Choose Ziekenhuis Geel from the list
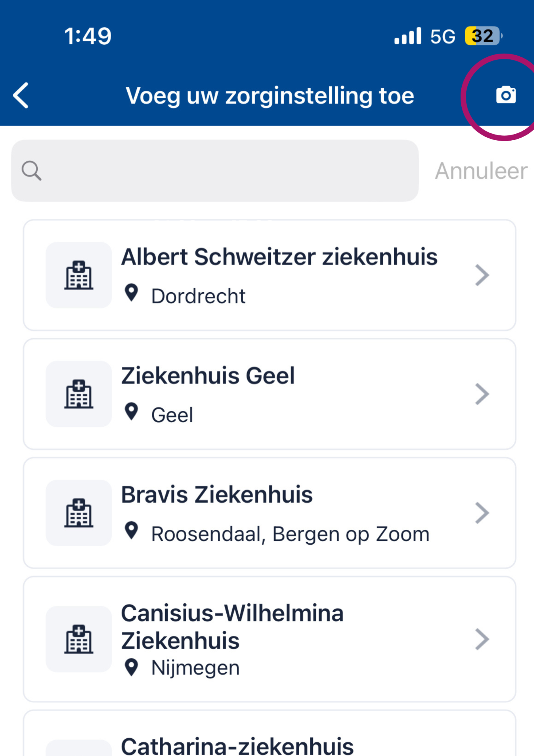 click(269, 394)
